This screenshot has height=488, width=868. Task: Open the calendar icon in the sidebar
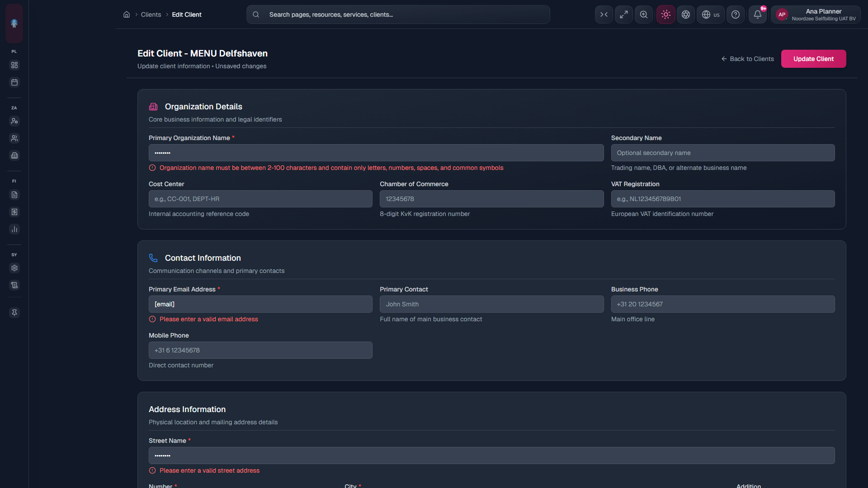click(14, 82)
